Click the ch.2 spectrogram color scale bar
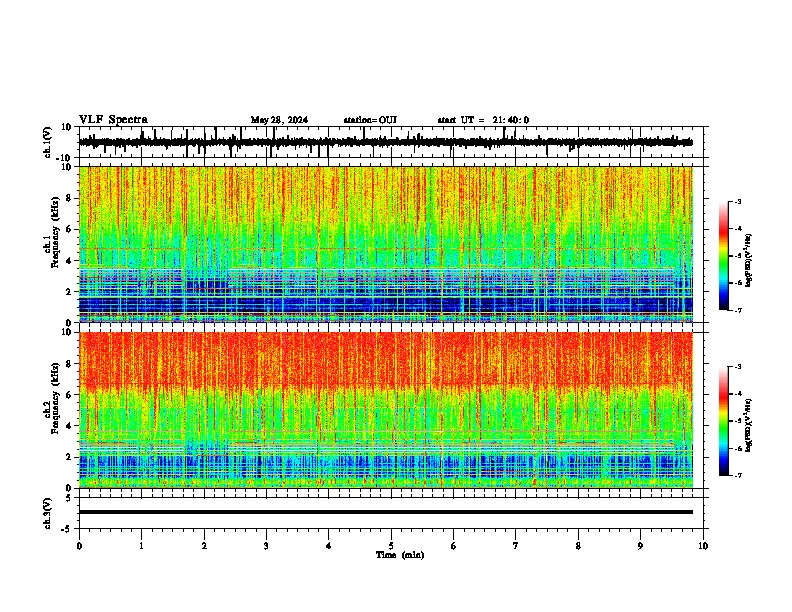792x612 pixels. click(724, 421)
